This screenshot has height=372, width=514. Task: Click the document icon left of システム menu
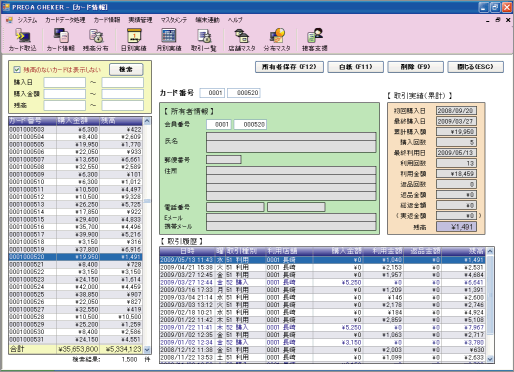(9, 20)
